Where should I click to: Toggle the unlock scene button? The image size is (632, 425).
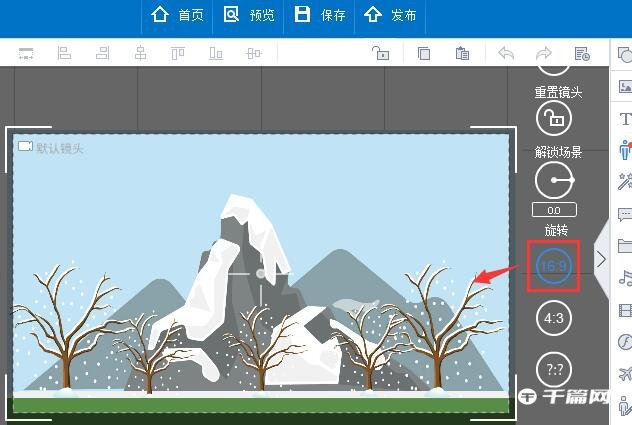coord(553,120)
